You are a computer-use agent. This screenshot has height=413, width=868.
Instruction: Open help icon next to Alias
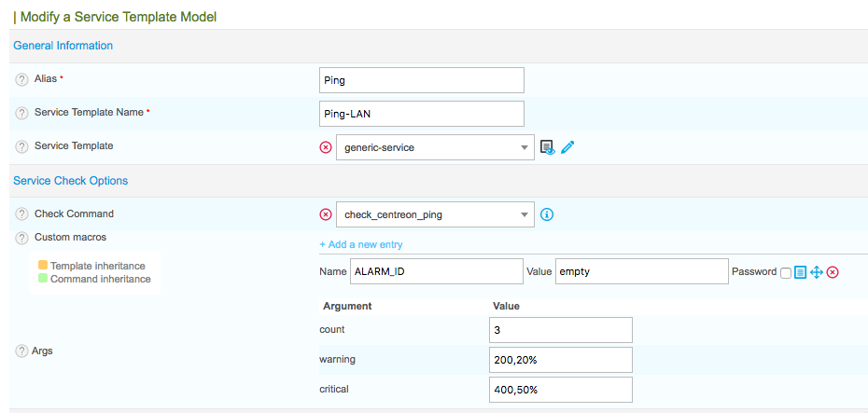[x=21, y=80]
